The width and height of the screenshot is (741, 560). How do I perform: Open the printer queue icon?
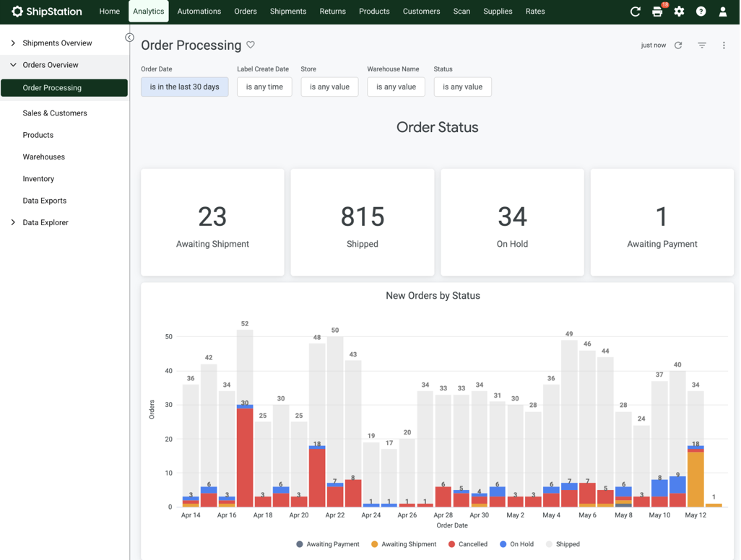click(657, 12)
